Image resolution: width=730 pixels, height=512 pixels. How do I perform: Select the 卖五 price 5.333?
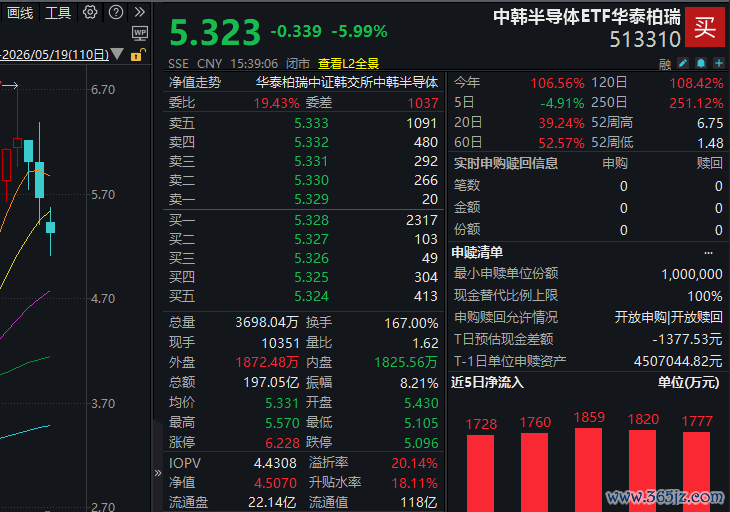click(311, 123)
